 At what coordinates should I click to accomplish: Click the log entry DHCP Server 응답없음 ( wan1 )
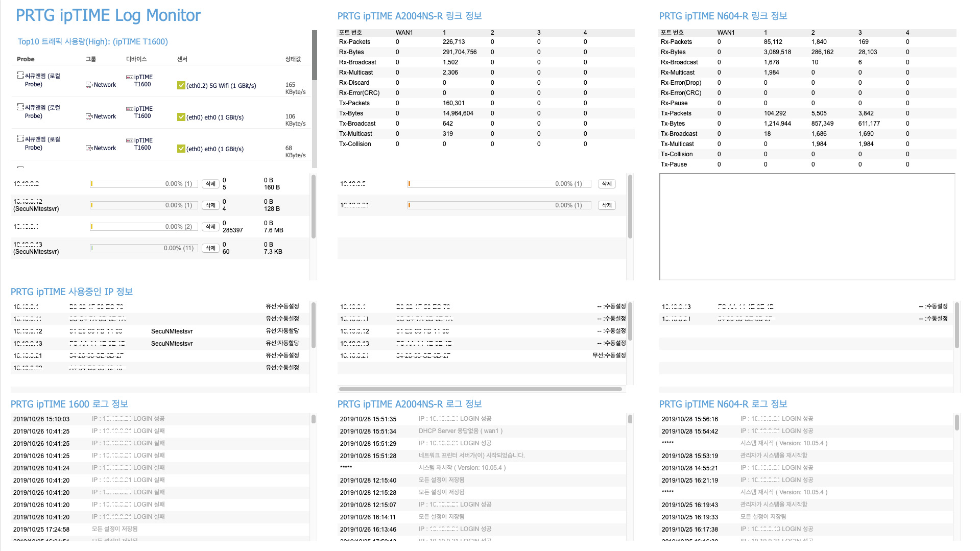click(x=461, y=431)
